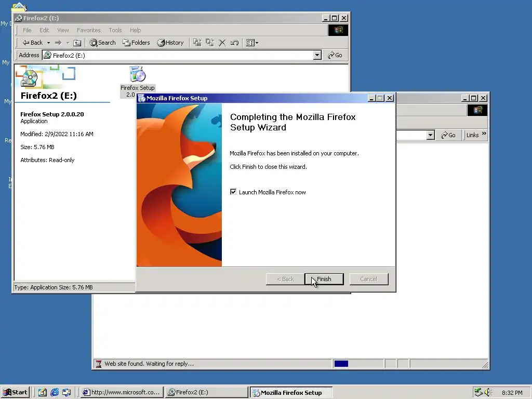Open the Tools menu
532x399 pixels.
[115, 30]
